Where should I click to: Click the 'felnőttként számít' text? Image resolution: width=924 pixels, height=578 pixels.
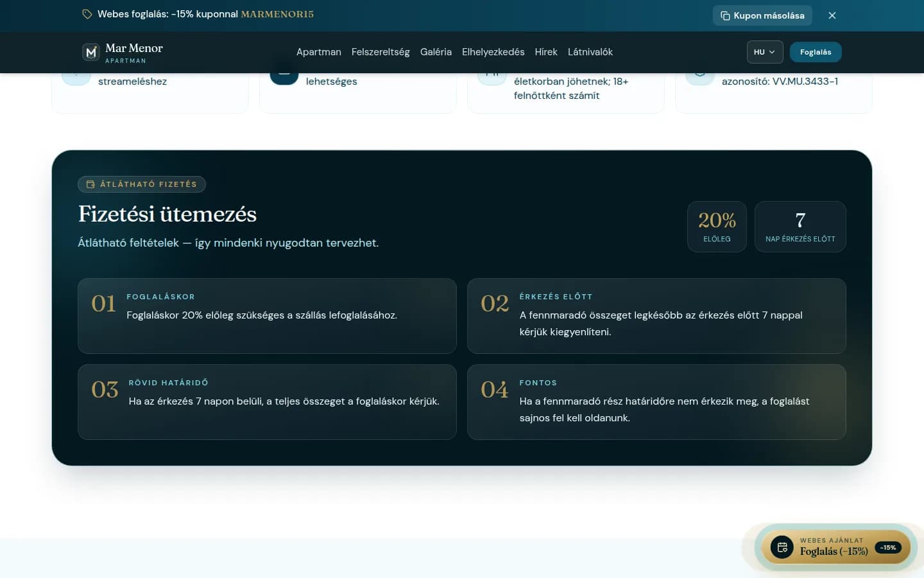557,96
